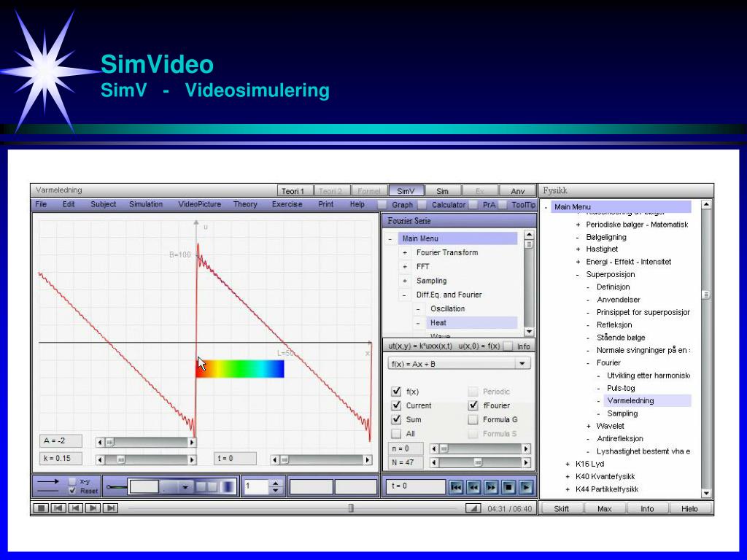Step video one frame back
Image resolution: width=747 pixels, height=560 pixels.
tap(75, 508)
